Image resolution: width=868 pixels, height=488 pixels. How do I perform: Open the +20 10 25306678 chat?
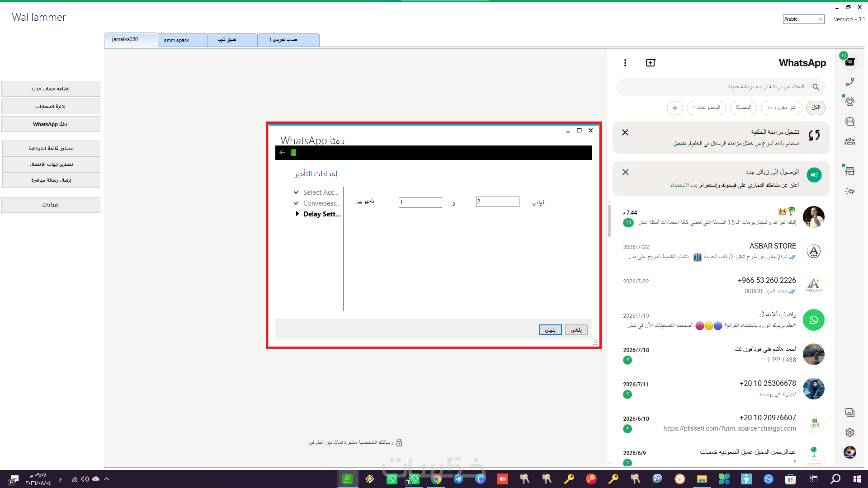pos(721,389)
